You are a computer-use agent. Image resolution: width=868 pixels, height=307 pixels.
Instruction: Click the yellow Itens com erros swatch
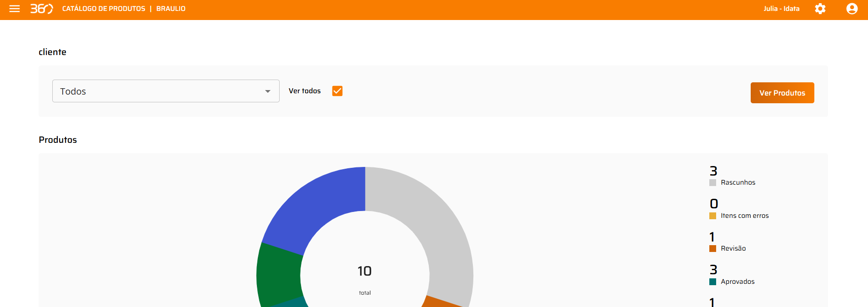click(712, 216)
